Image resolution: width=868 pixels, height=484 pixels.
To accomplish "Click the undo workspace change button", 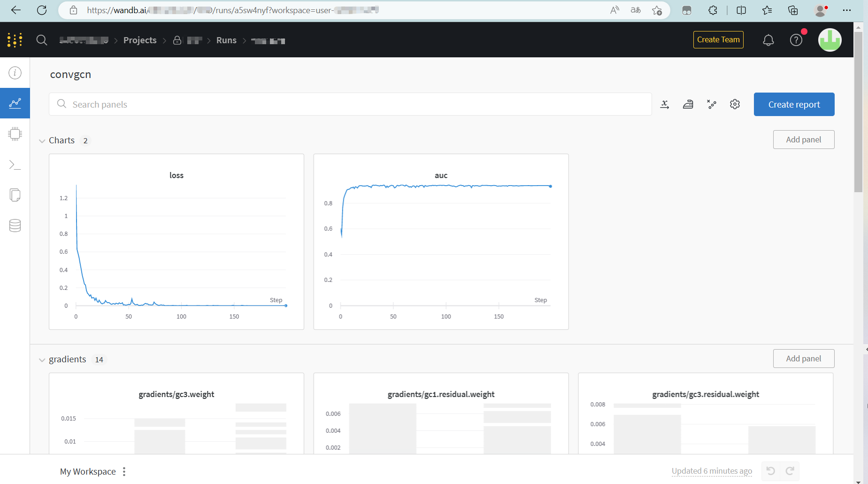I will (x=770, y=471).
